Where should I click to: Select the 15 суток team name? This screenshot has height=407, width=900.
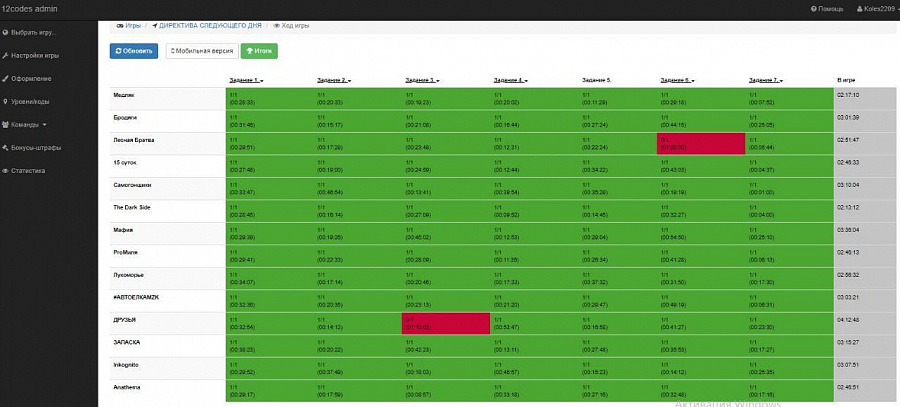125,162
